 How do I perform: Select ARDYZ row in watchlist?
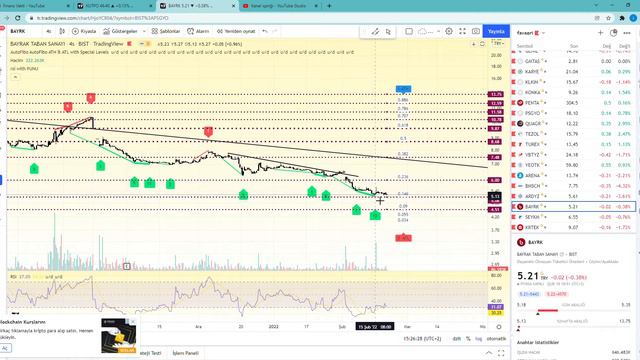point(573,196)
